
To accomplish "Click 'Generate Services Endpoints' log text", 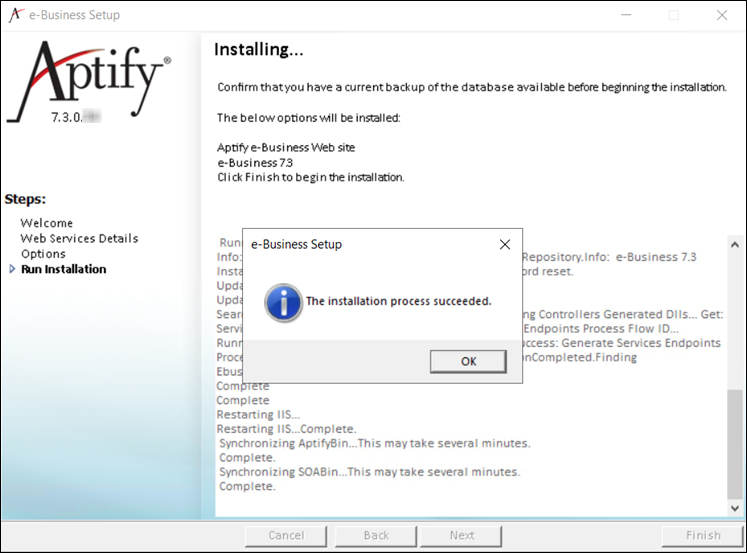I will [x=641, y=343].
